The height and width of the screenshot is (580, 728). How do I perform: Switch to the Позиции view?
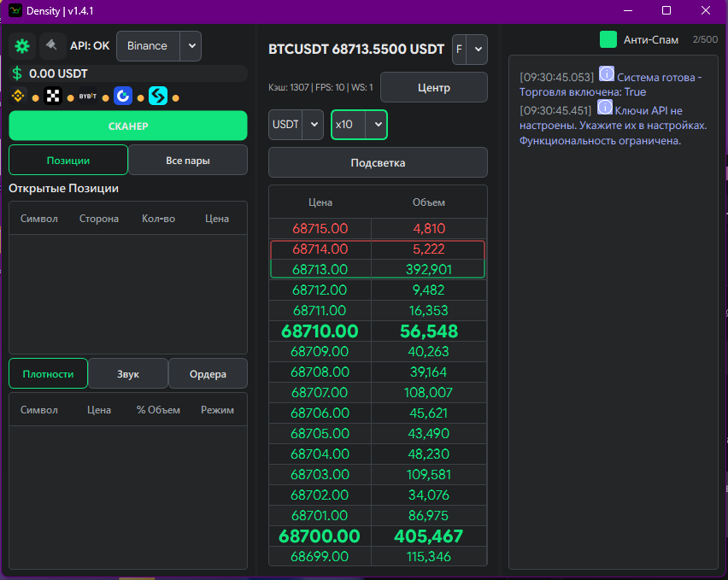click(68, 160)
